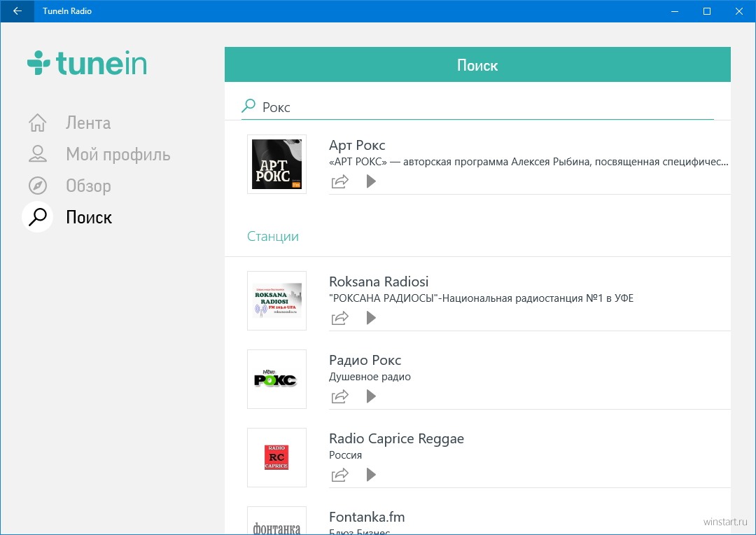Viewport: 756px width, 535px height.
Task: Click the TuneIn logo
Action: (87, 63)
